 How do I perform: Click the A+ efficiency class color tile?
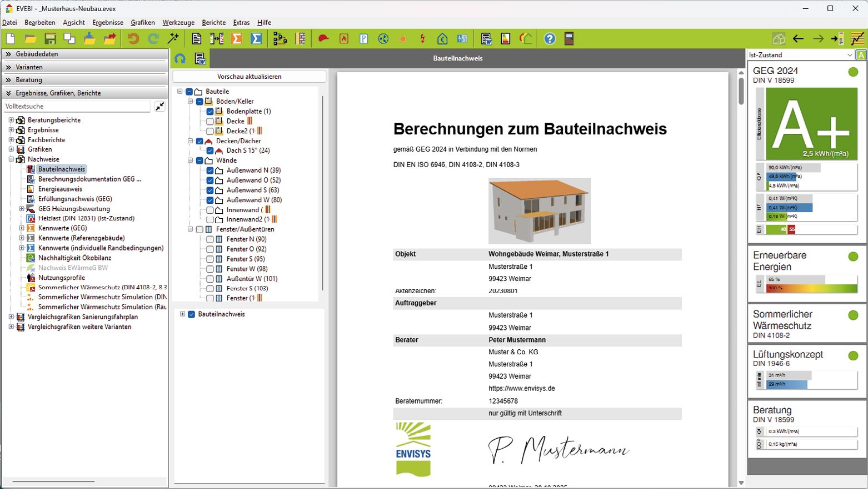811,124
